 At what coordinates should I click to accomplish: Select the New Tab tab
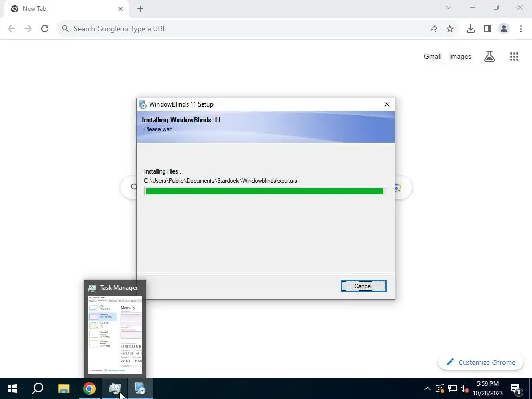(x=66, y=9)
